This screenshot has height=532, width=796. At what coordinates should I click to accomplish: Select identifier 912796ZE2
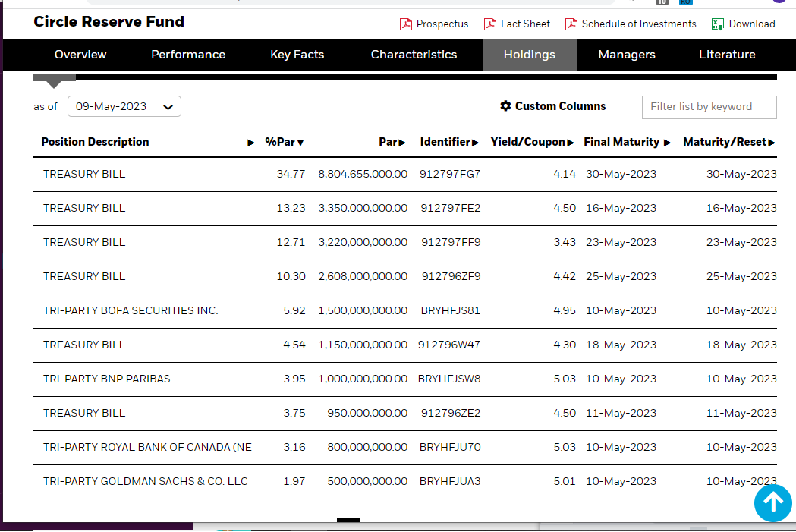(450, 413)
